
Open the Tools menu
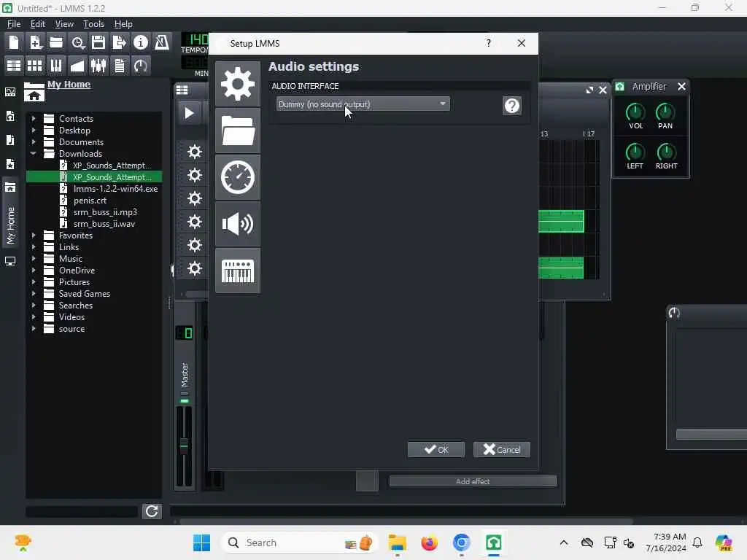[x=93, y=24]
